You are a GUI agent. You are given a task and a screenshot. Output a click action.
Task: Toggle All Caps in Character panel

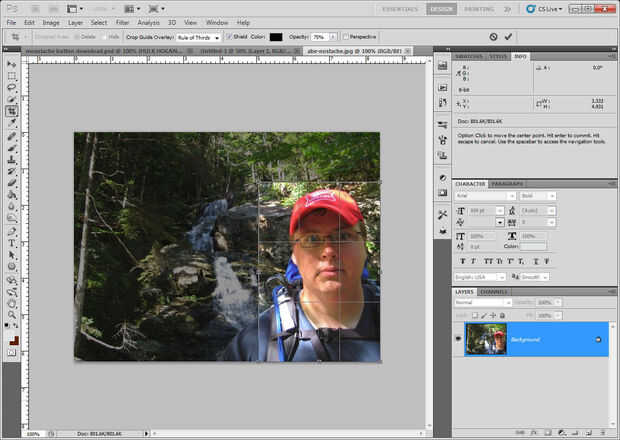pos(488,261)
